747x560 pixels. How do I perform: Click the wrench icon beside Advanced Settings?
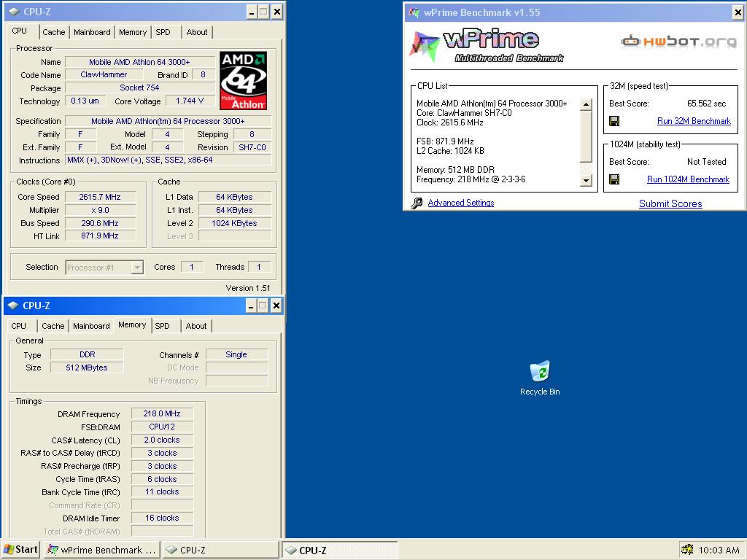tap(417, 203)
